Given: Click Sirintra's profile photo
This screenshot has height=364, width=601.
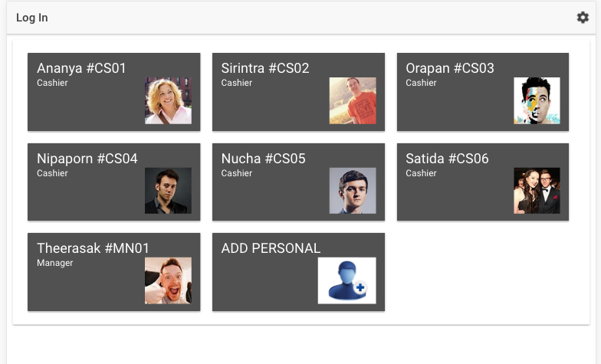Looking at the screenshot, I should point(353,100).
